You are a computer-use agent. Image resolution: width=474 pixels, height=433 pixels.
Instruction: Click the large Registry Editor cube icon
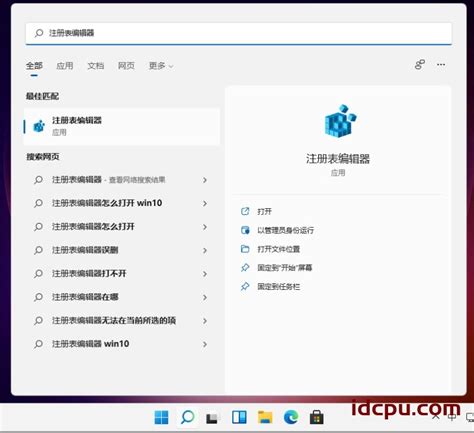point(340,121)
